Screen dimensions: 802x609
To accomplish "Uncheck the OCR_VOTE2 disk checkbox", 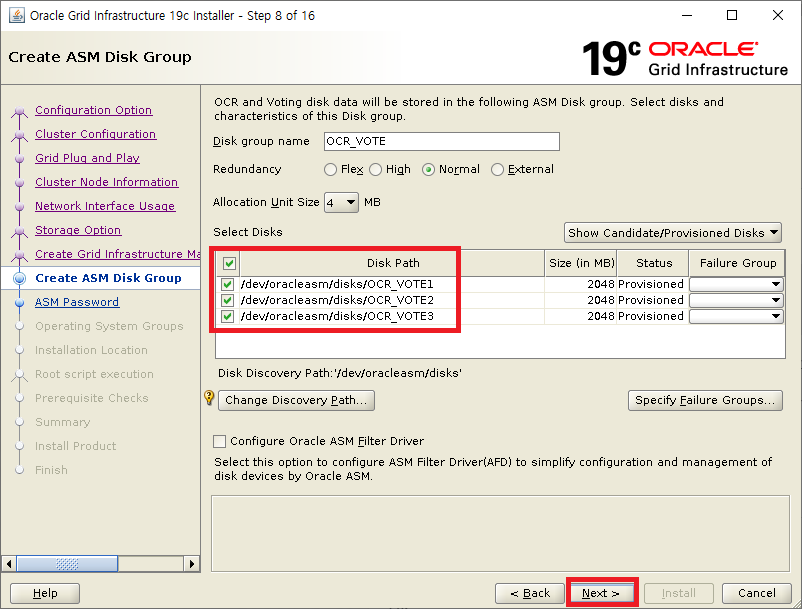I will [227, 300].
